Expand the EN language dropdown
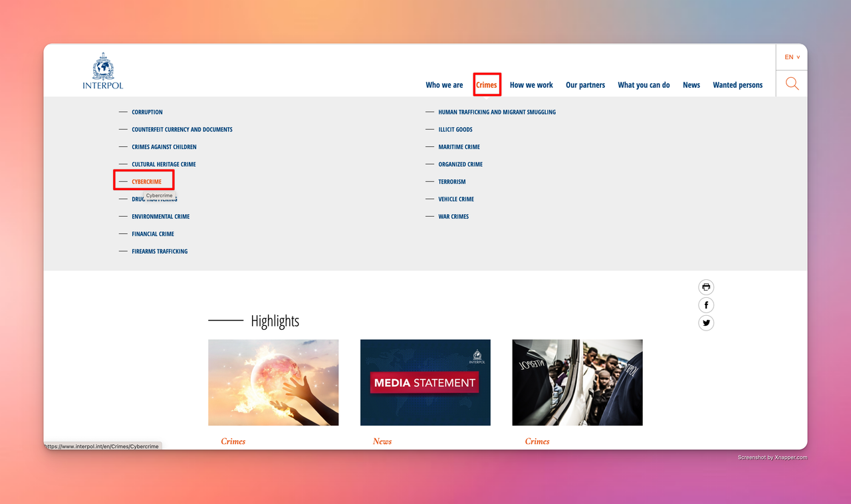 point(792,57)
